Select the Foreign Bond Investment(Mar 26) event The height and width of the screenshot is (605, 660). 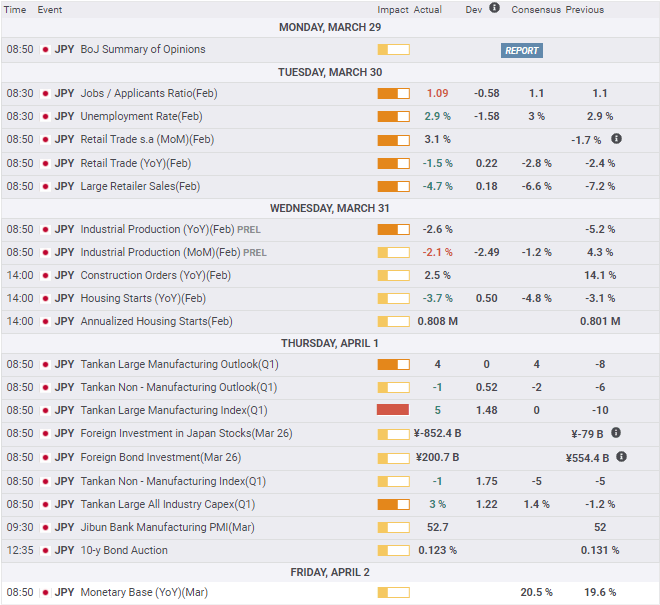(160, 457)
